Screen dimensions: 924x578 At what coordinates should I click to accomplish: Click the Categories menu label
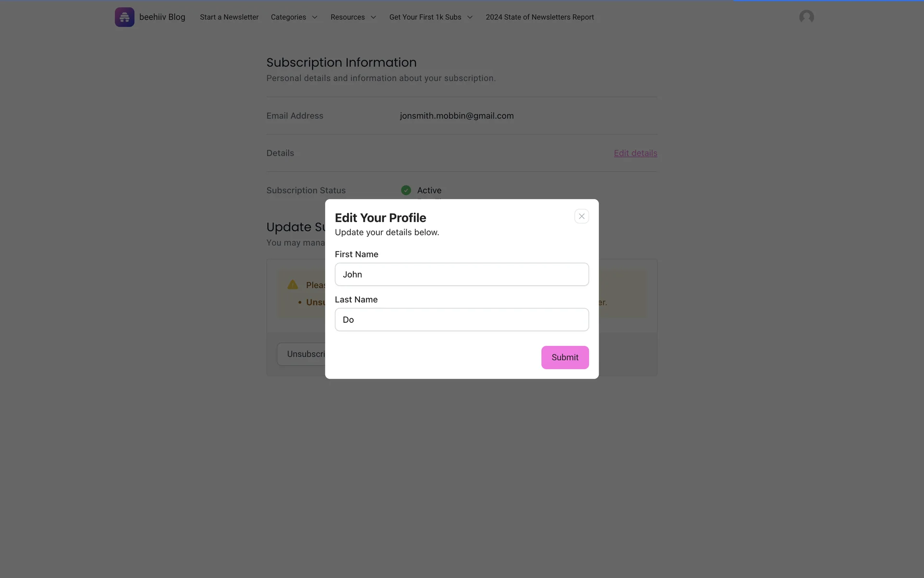click(288, 17)
